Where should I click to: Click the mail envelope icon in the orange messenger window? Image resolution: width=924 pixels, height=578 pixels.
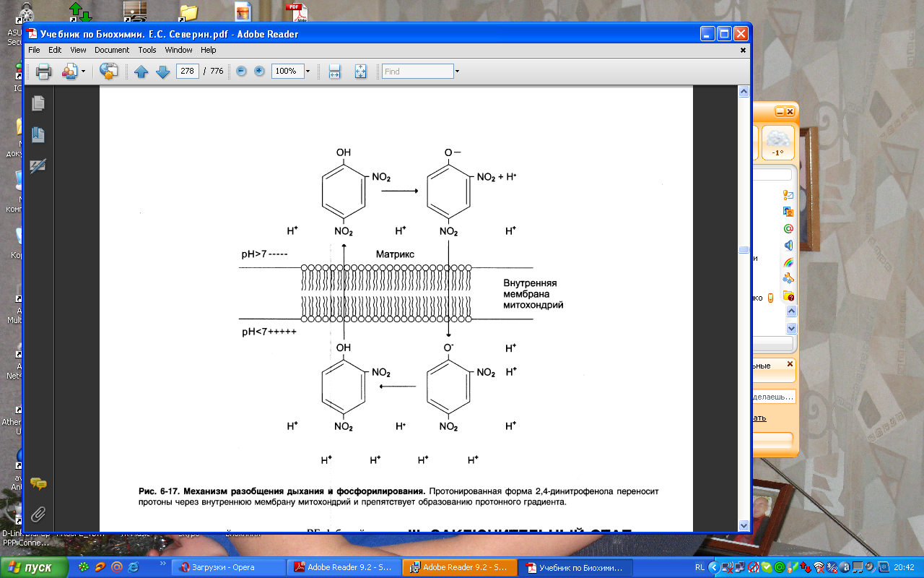pyautogui.click(x=788, y=195)
